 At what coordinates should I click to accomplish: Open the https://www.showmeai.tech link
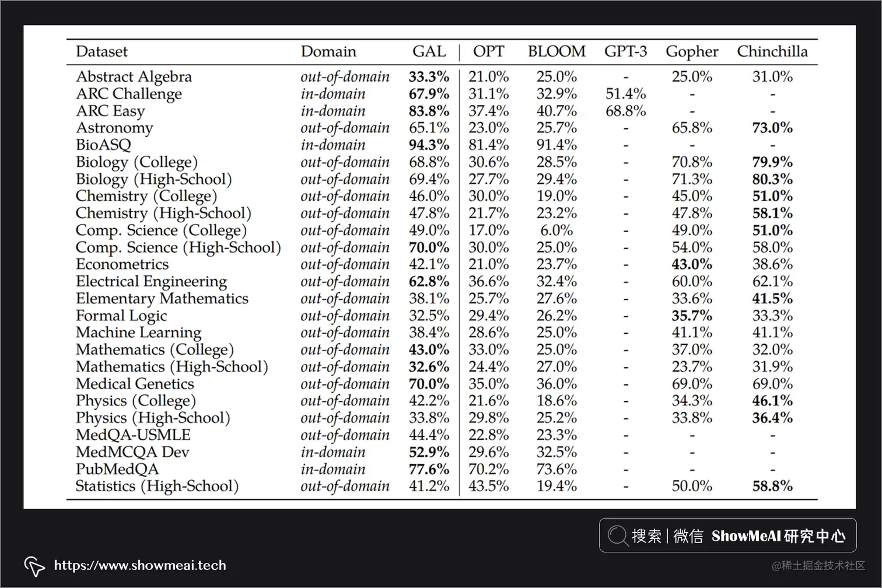140,565
